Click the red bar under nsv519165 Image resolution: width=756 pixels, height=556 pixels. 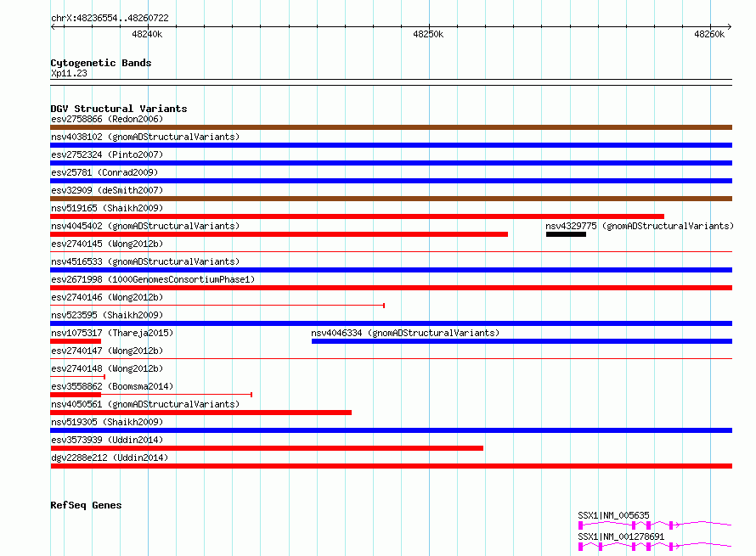358,216
